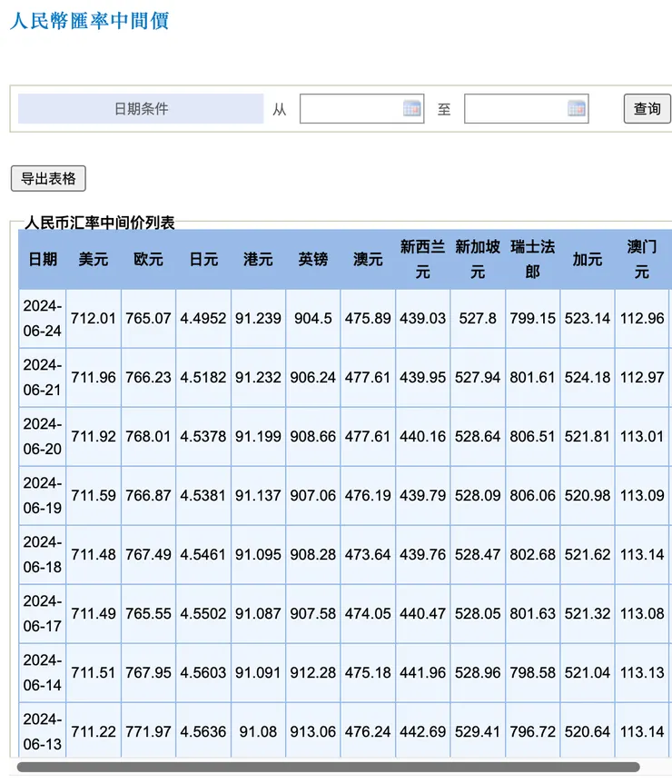Image resolution: width=672 pixels, height=784 pixels.
Task: Select the 美元 column header
Action: coord(94,259)
